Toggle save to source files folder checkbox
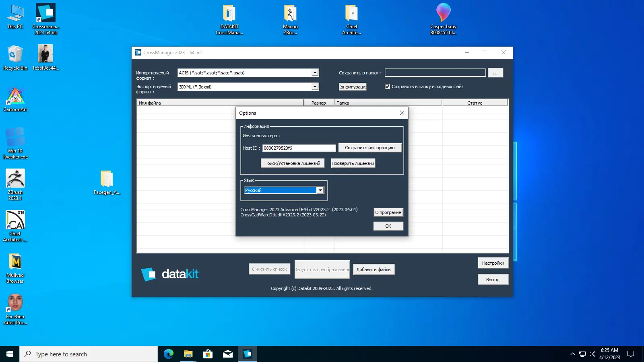 click(388, 86)
